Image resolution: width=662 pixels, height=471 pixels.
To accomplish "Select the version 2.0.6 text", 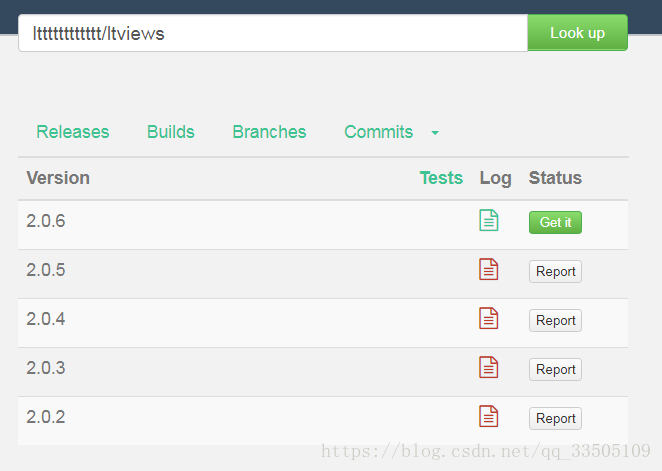I will (46, 221).
